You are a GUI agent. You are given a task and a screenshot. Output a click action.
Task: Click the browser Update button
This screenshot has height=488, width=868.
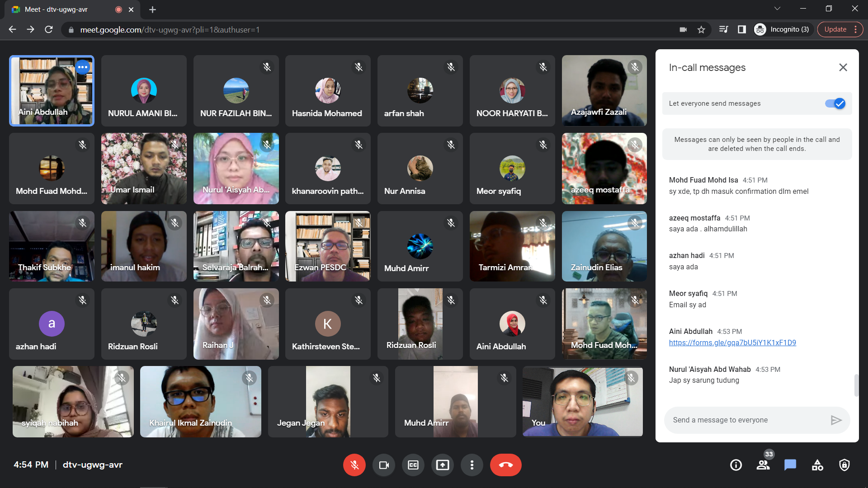coord(835,29)
